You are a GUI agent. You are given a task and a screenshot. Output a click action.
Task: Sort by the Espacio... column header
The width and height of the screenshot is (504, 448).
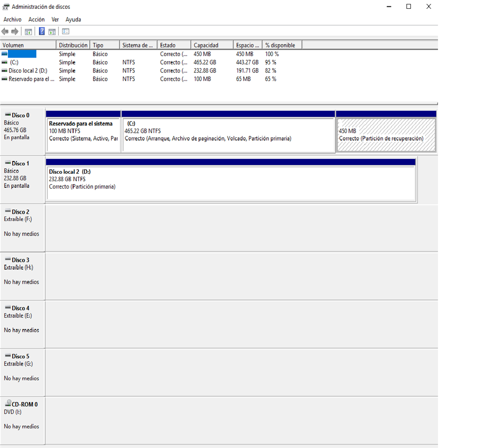pos(248,45)
